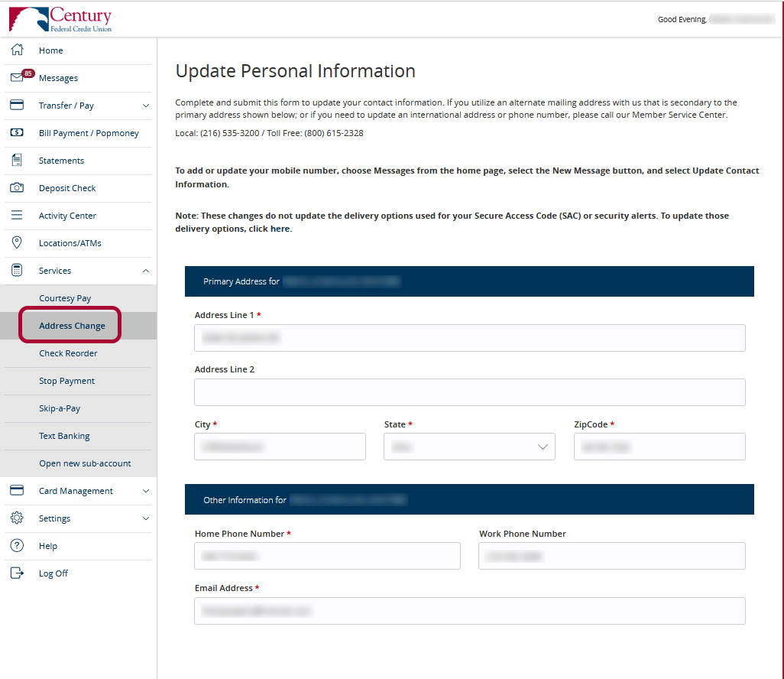Select Deposit Check menu item
The width and height of the screenshot is (784, 679).
click(x=67, y=187)
